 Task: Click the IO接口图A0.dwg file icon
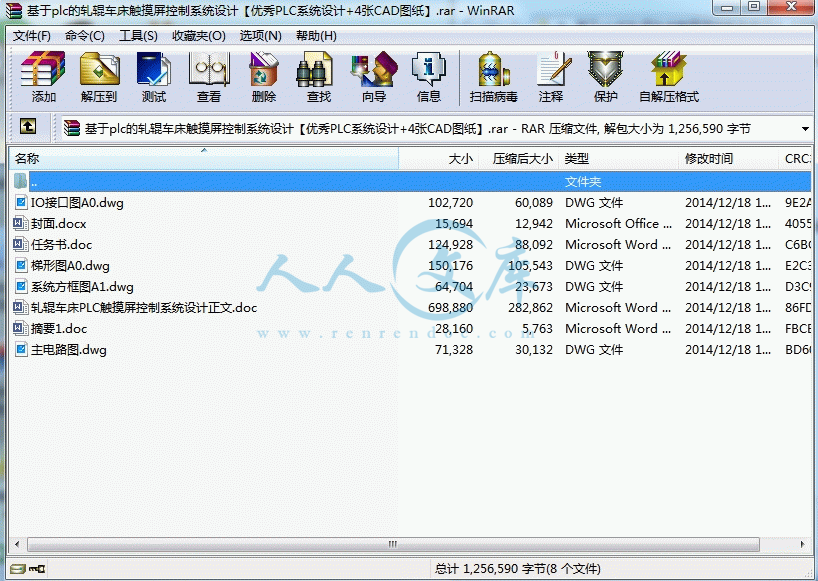[x=21, y=202]
